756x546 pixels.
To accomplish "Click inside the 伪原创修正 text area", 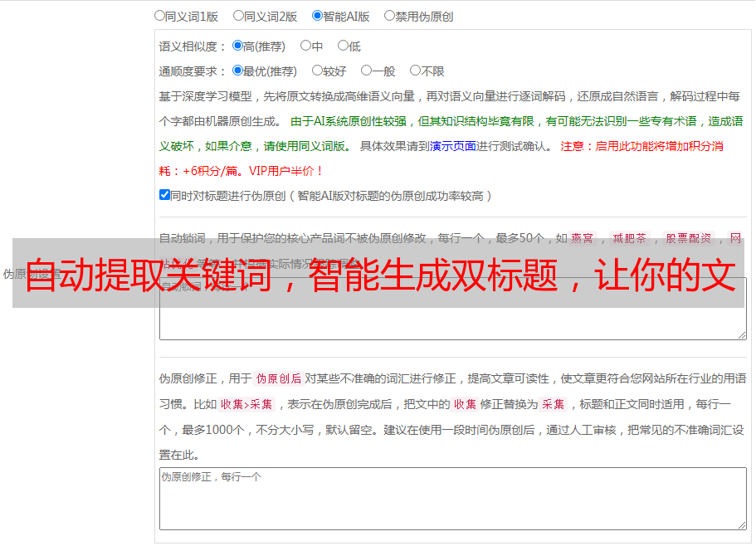I will coord(453,499).
